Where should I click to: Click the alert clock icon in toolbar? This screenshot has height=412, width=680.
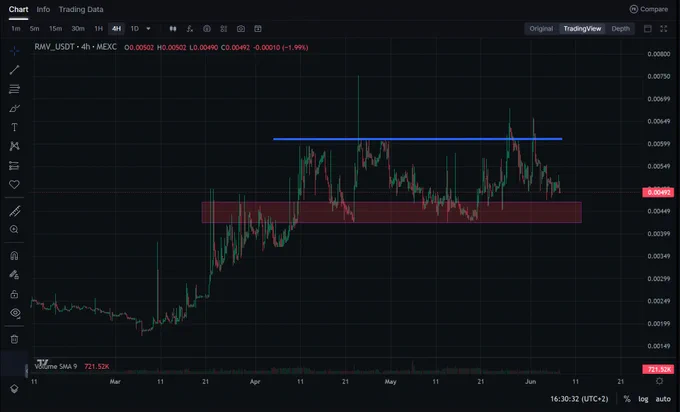[207, 29]
